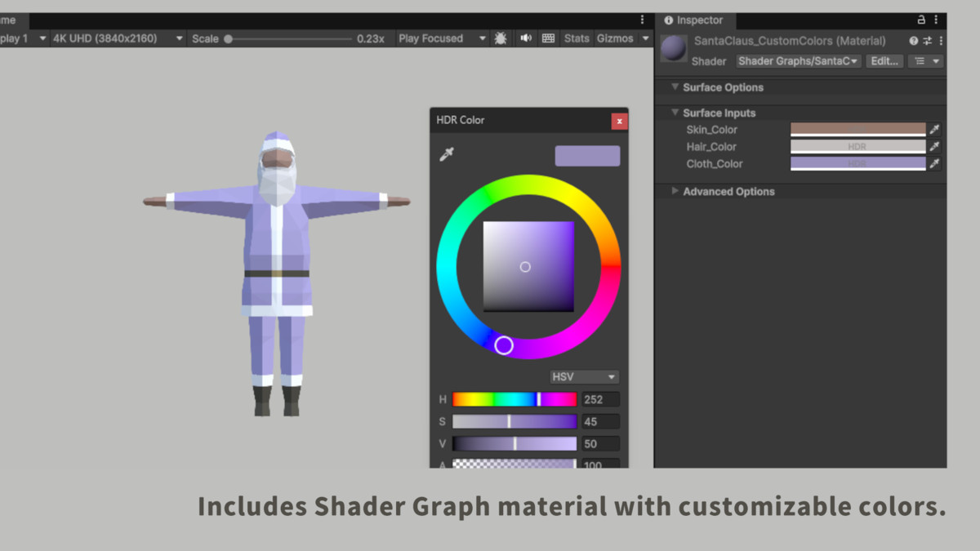
Task: Open the 4K UHD resolution dropdown
Action: 114,38
